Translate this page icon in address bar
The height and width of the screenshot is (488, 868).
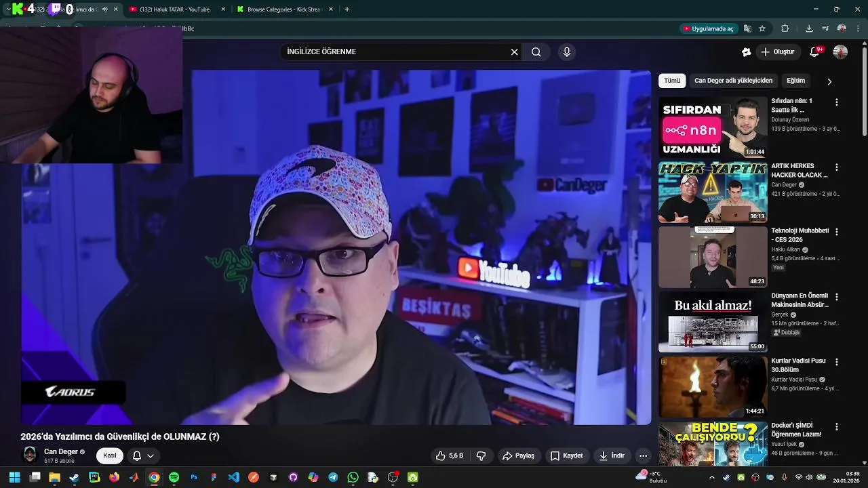[747, 28]
